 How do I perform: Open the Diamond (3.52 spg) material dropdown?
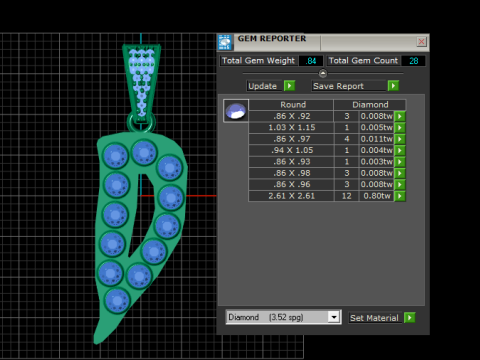point(334,317)
